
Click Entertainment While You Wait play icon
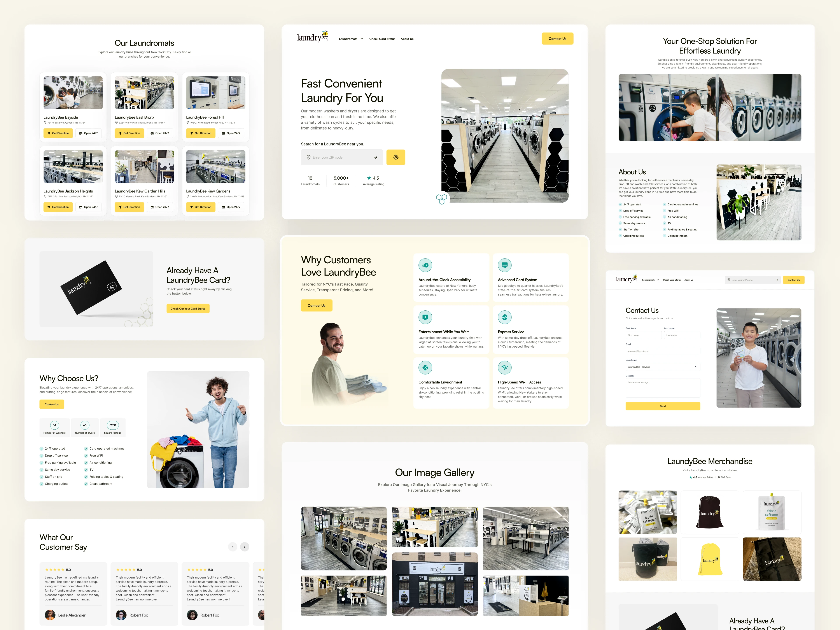pyautogui.click(x=425, y=317)
